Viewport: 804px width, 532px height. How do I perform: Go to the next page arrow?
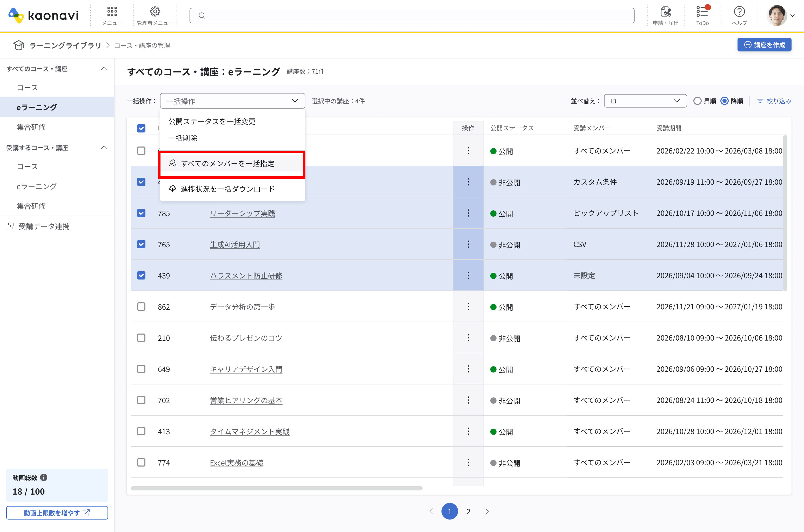coord(487,511)
